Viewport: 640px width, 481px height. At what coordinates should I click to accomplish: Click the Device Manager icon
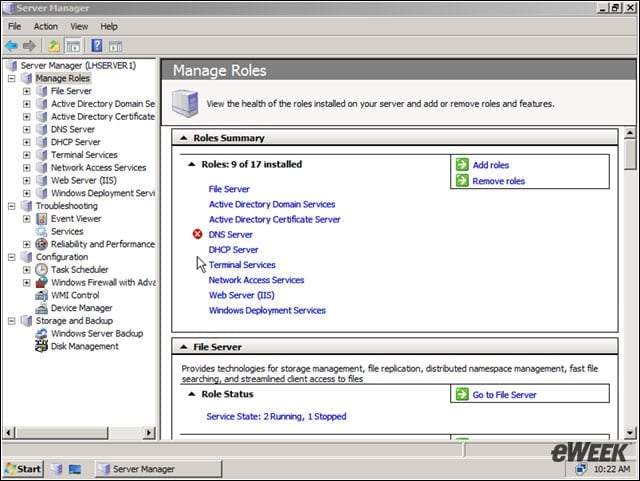click(x=41, y=308)
